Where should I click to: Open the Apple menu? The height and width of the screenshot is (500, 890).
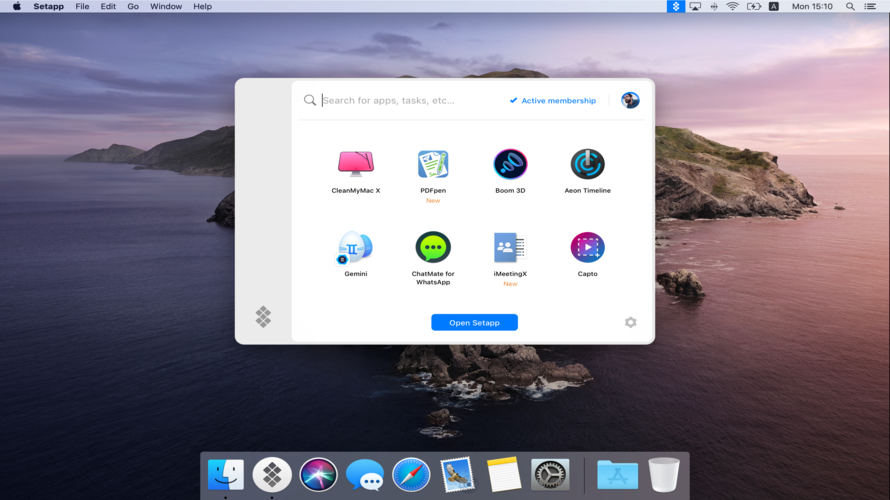(x=16, y=6)
